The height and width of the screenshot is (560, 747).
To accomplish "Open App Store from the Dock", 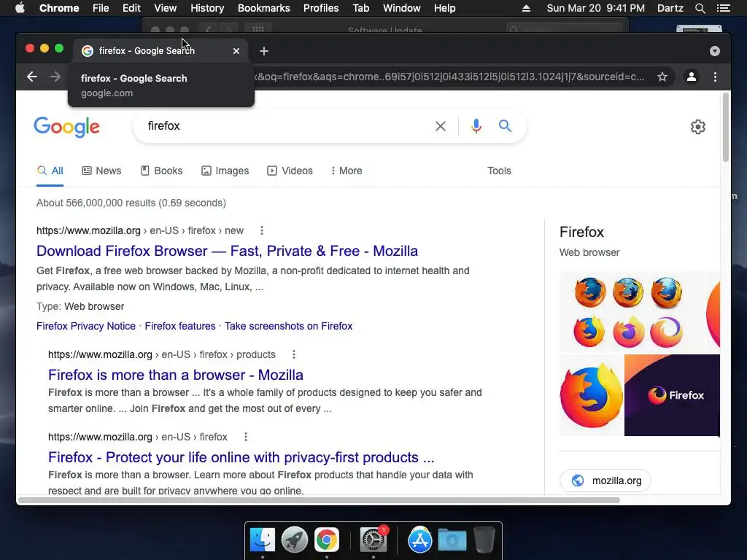I will click(x=419, y=540).
